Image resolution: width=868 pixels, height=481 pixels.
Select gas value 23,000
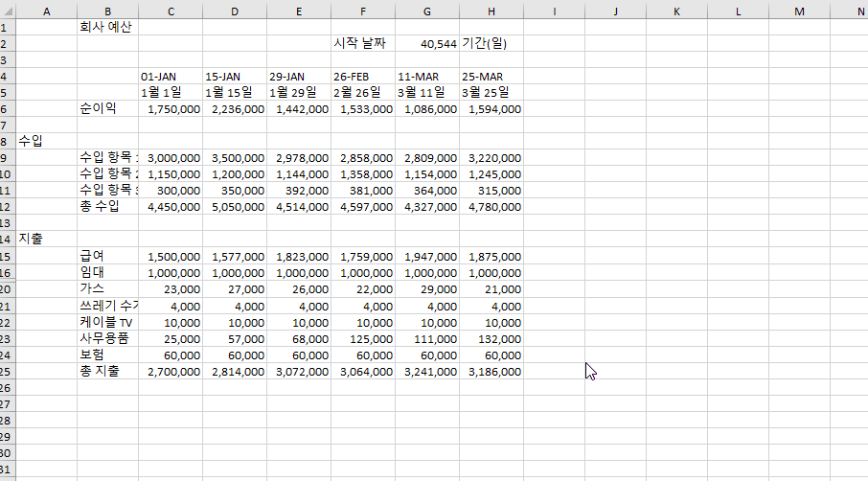(x=171, y=289)
